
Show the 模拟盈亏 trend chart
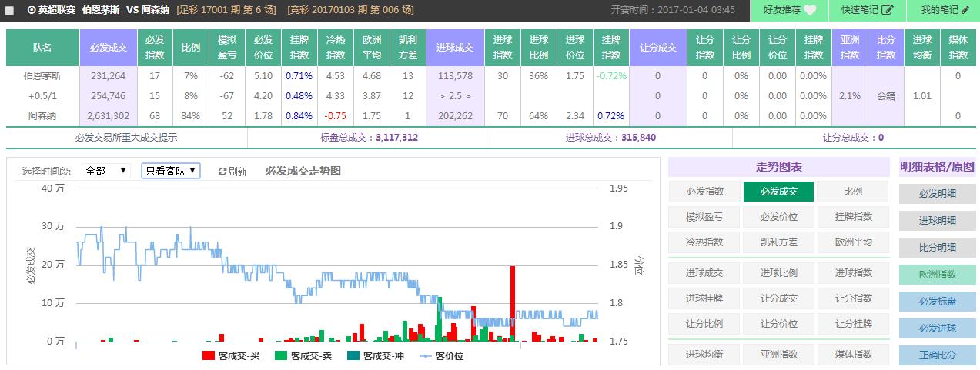click(704, 217)
